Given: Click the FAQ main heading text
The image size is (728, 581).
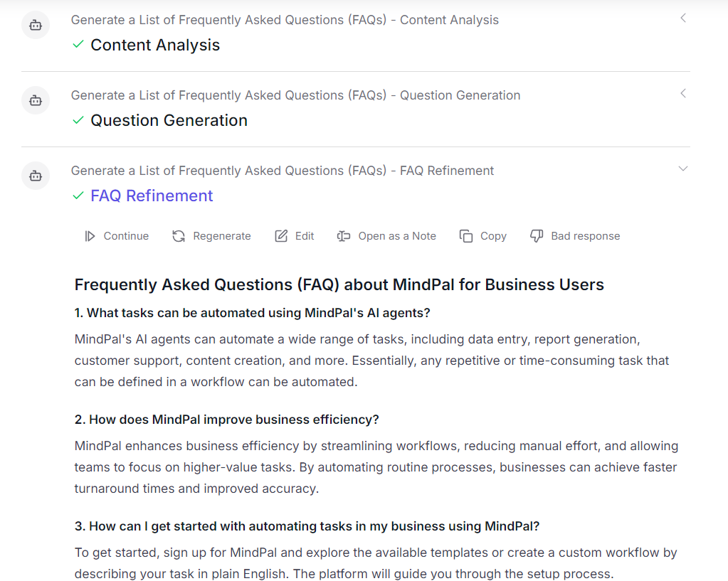Looking at the screenshot, I should pos(339,285).
